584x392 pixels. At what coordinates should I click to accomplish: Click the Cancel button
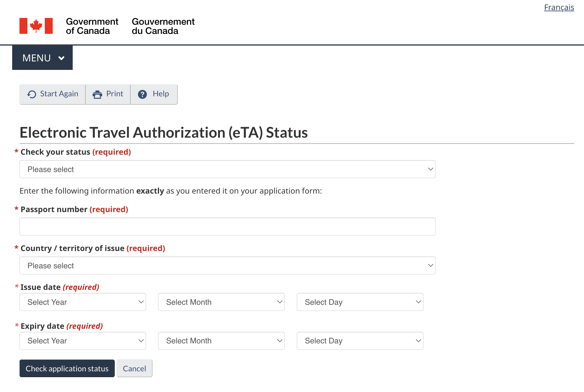(134, 368)
